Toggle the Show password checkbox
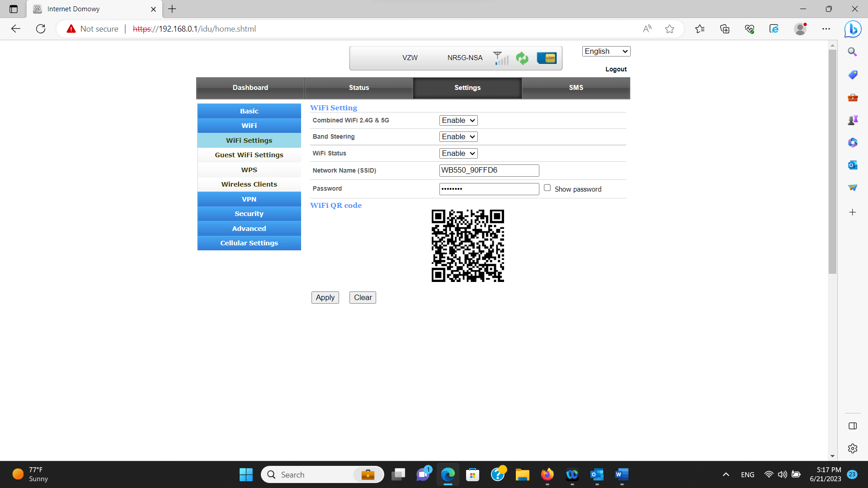This screenshot has width=868, height=488. pos(547,188)
